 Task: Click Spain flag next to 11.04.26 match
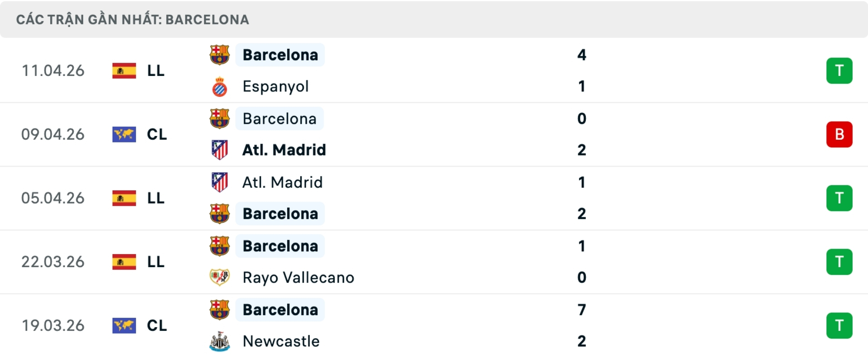coord(124,71)
